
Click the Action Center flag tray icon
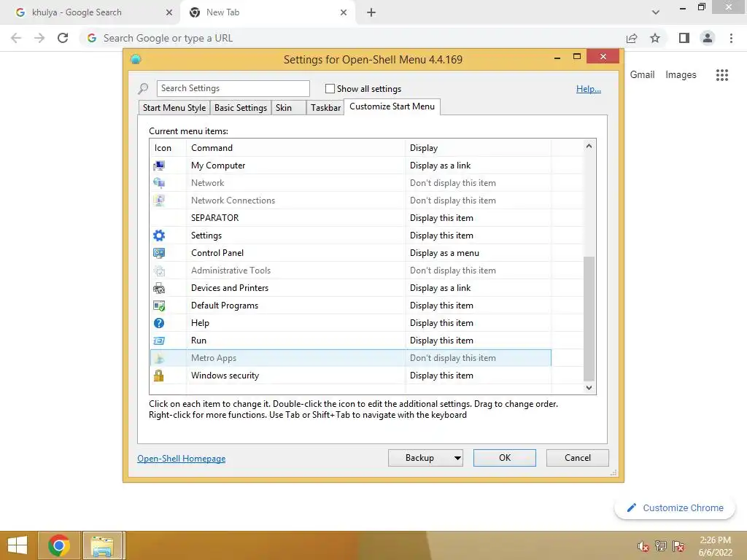[x=678, y=546]
